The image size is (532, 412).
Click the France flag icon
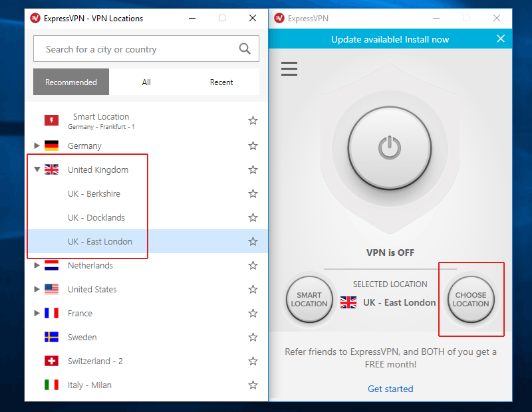pos(52,313)
